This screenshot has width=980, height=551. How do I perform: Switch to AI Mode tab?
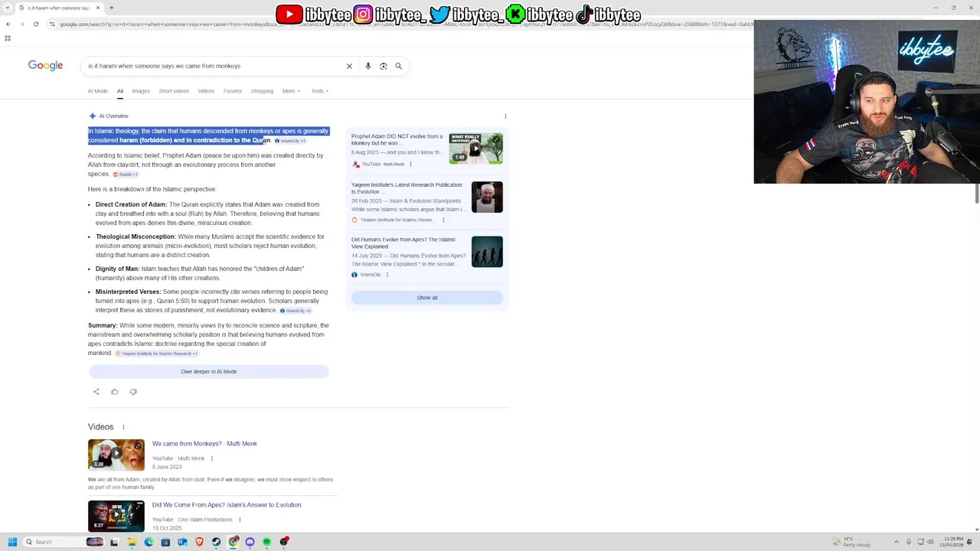pyautogui.click(x=98, y=91)
